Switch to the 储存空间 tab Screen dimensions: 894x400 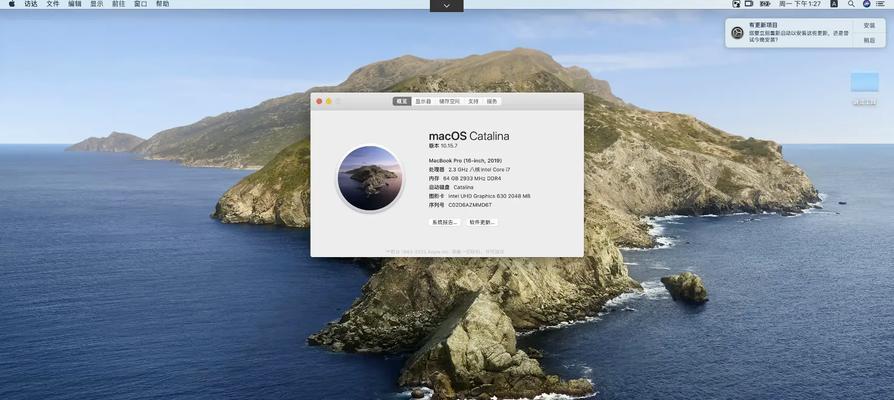pyautogui.click(x=449, y=101)
